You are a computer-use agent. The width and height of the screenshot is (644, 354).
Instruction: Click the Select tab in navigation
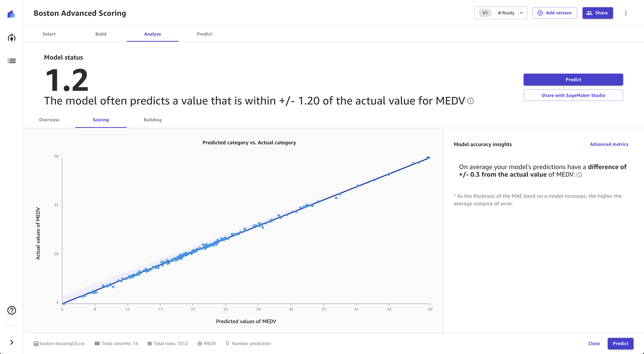tap(49, 34)
